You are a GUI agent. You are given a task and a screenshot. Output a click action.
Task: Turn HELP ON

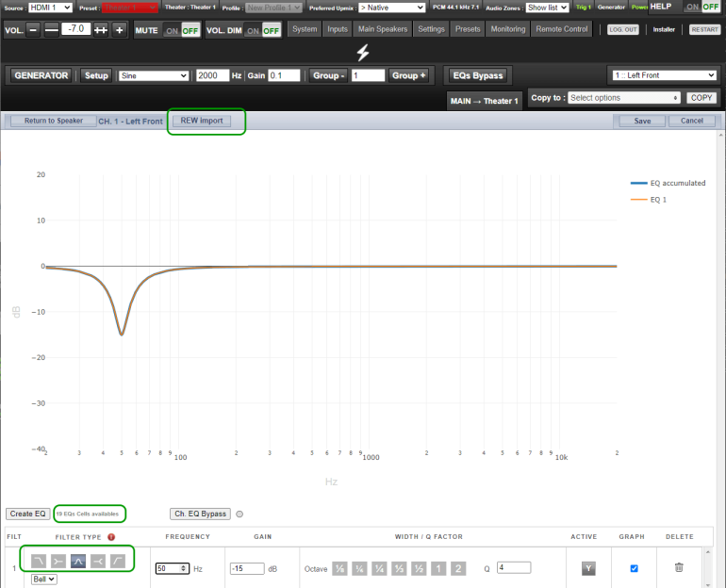[693, 7]
